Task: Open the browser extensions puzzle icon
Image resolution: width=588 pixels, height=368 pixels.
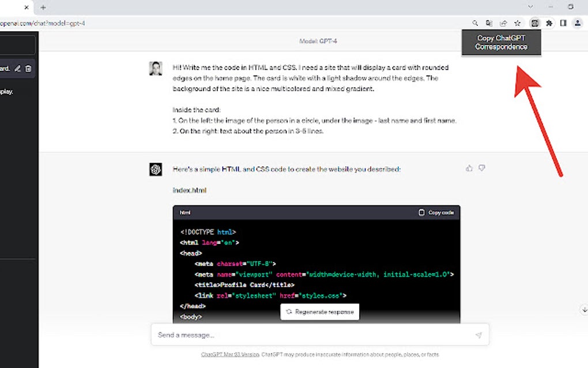Action: 549,23
